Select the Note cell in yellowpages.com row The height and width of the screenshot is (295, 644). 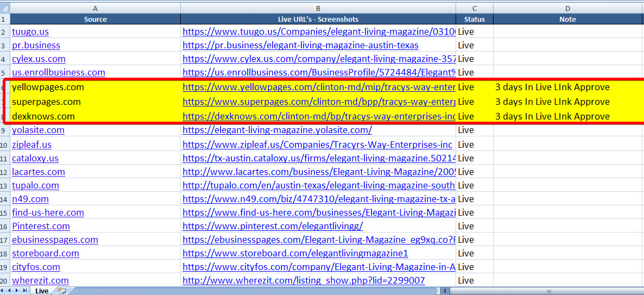click(569, 87)
